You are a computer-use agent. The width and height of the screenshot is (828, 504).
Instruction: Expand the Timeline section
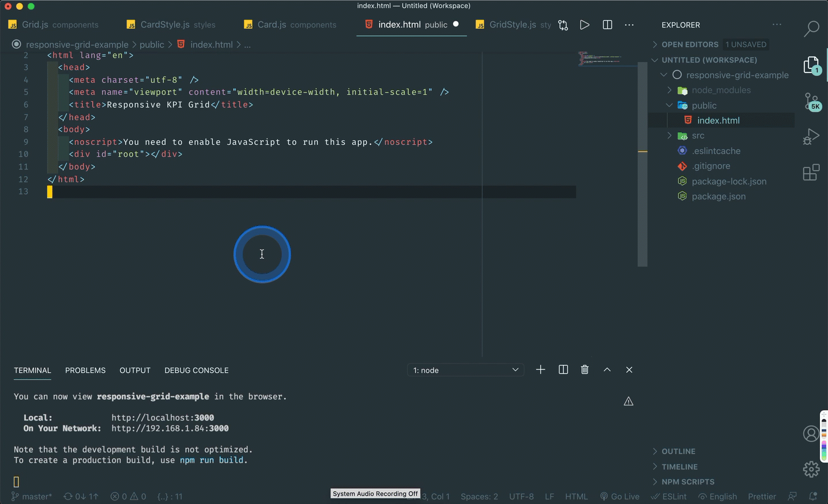[x=674, y=467]
